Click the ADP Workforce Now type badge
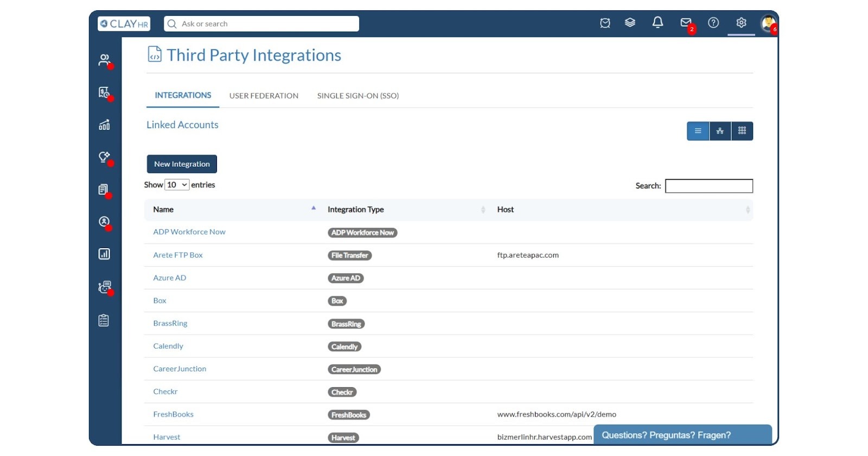The image size is (868, 456). [362, 233]
